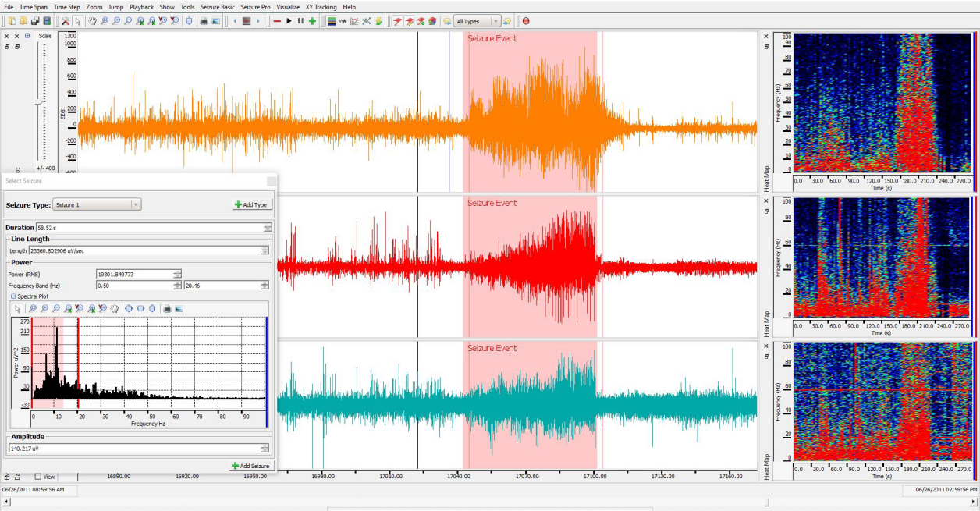Click the wrench and screwdriver tools icon

click(x=66, y=21)
